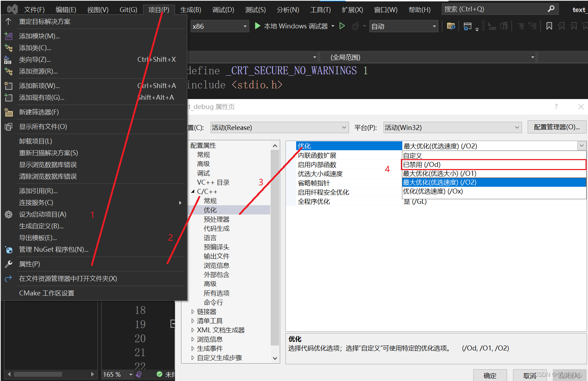
Task: Expand the XML 文档生成器 tree node
Action: (193, 330)
